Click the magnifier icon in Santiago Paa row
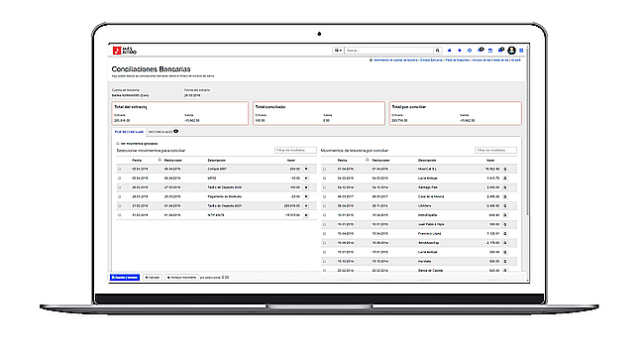Viewport: 644px width, 362px height. pos(505,187)
